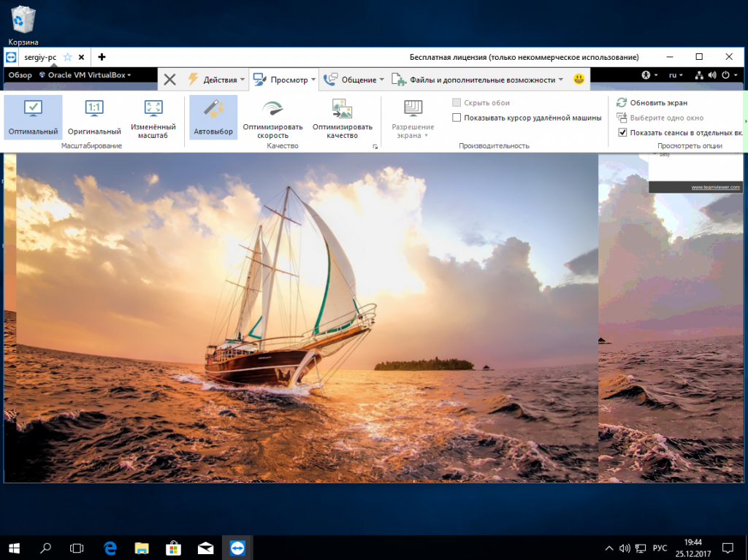This screenshot has width=748, height=560.
Task: Select the Оптимальный scaling option
Action: pyautogui.click(x=33, y=118)
